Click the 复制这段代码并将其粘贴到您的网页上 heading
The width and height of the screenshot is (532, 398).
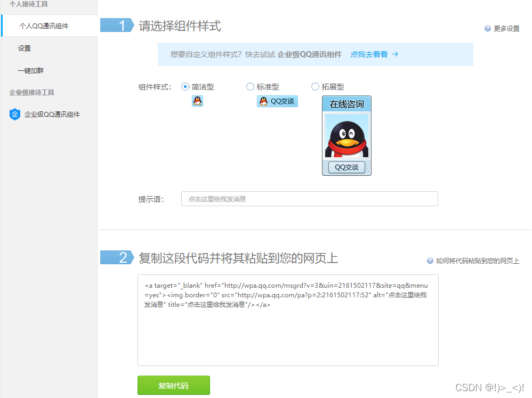pyautogui.click(x=238, y=258)
